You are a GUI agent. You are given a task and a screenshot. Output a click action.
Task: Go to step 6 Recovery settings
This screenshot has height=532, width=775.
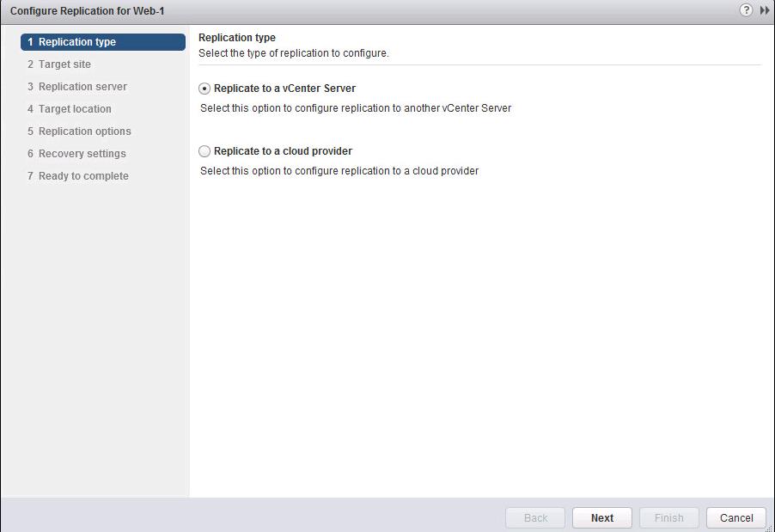coord(76,153)
